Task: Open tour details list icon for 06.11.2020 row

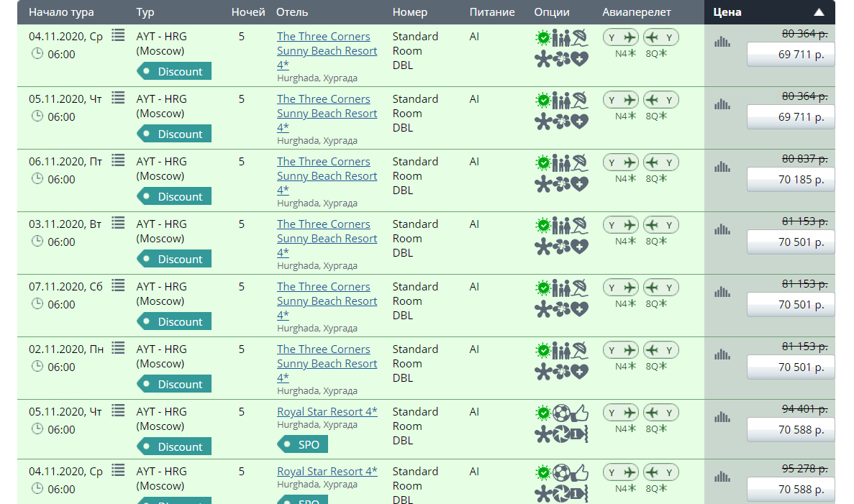Action: tap(118, 160)
